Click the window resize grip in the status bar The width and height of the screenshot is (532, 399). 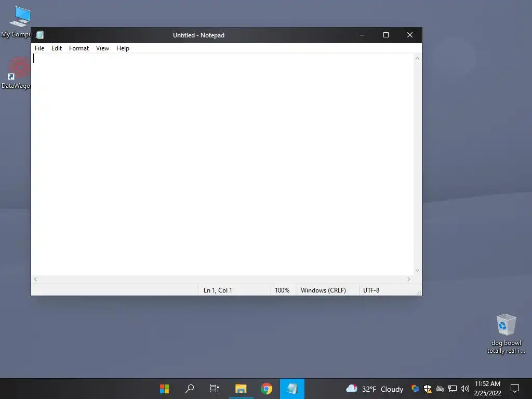coord(419,292)
